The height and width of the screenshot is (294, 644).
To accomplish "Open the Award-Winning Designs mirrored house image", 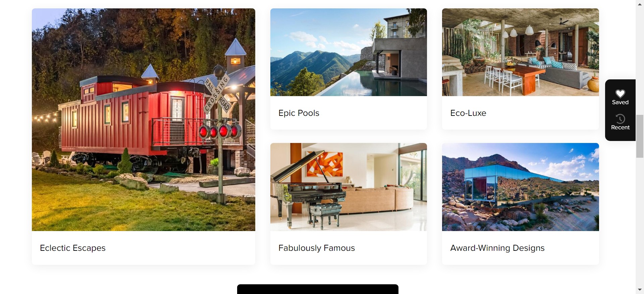I will click(x=520, y=187).
